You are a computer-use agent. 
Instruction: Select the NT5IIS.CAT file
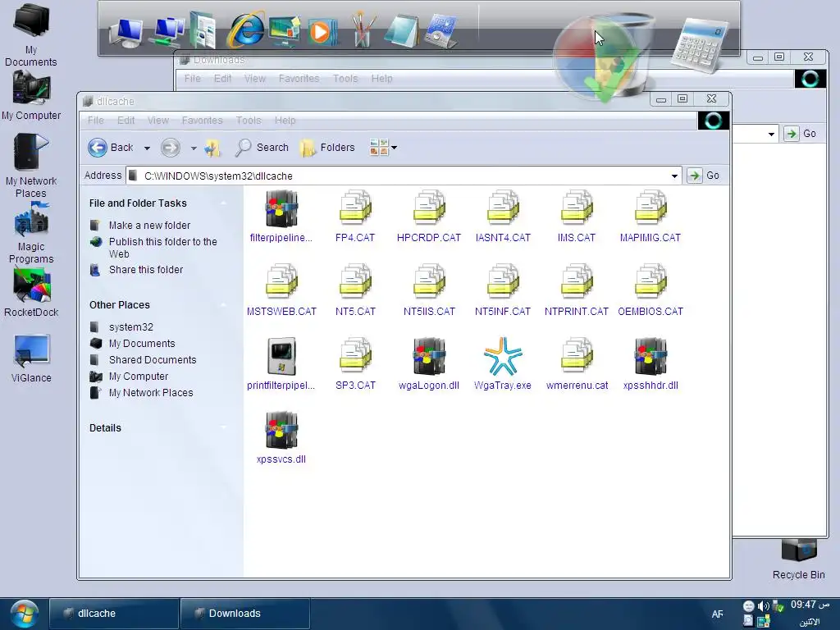pyautogui.click(x=429, y=290)
